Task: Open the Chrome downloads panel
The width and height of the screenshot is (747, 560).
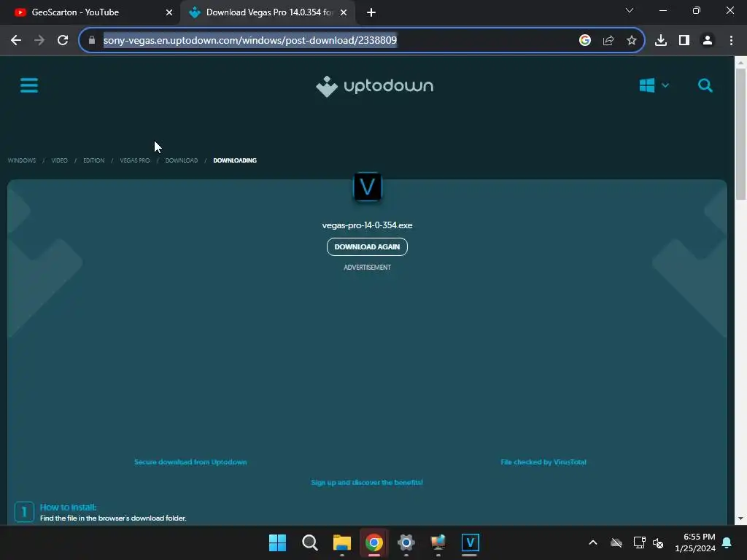Action: pyautogui.click(x=661, y=41)
